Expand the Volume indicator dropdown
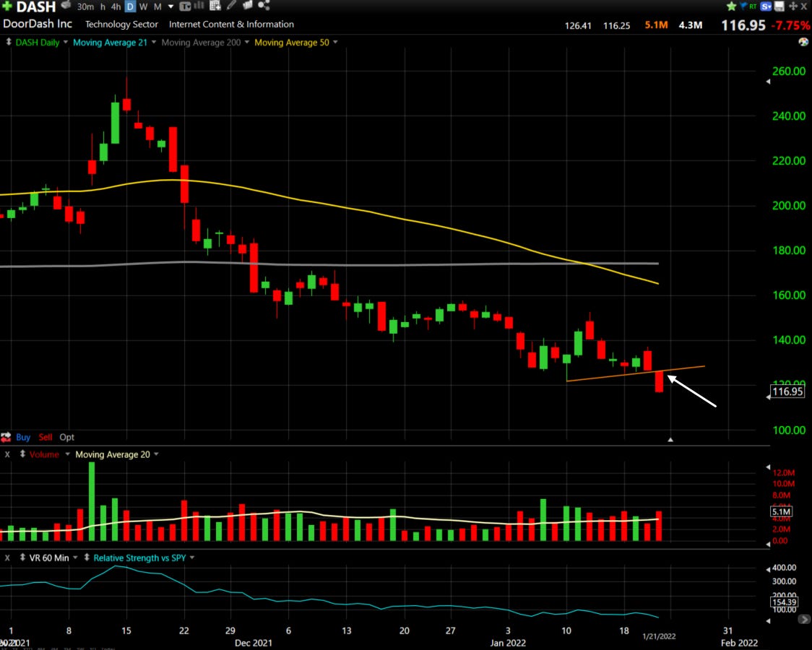 (66, 454)
